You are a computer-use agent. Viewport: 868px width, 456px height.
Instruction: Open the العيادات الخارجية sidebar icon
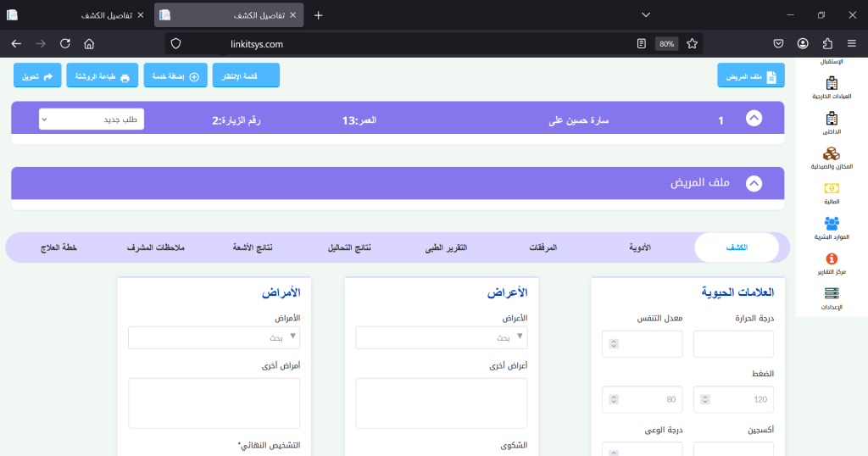pos(831,84)
